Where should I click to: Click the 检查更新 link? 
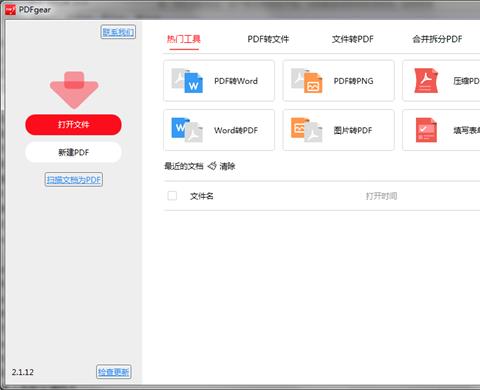tap(114, 372)
